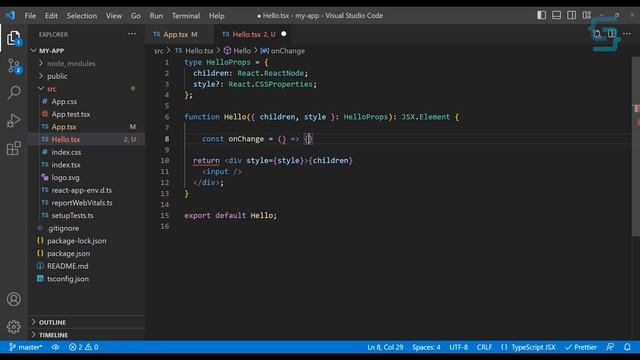Image resolution: width=640 pixels, height=360 pixels.
Task: Toggle the secondary side bar
Action: click(571, 16)
